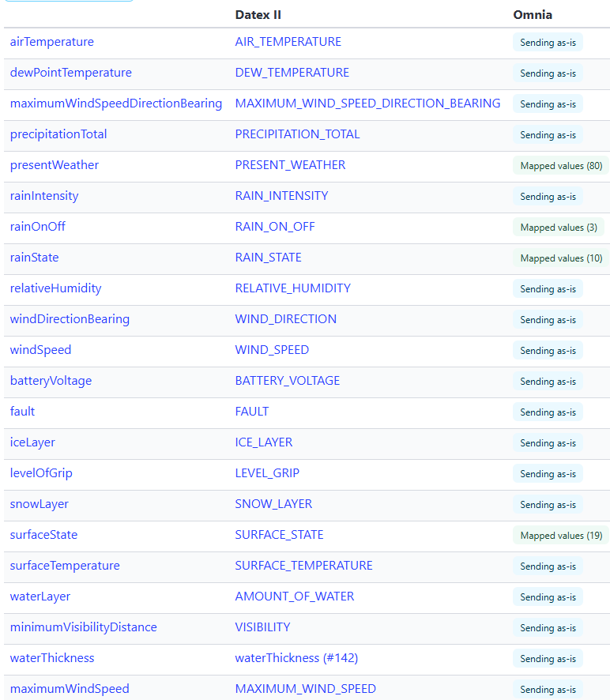Open the LEVEL_GRIP link
The height and width of the screenshot is (700, 610).
(267, 473)
